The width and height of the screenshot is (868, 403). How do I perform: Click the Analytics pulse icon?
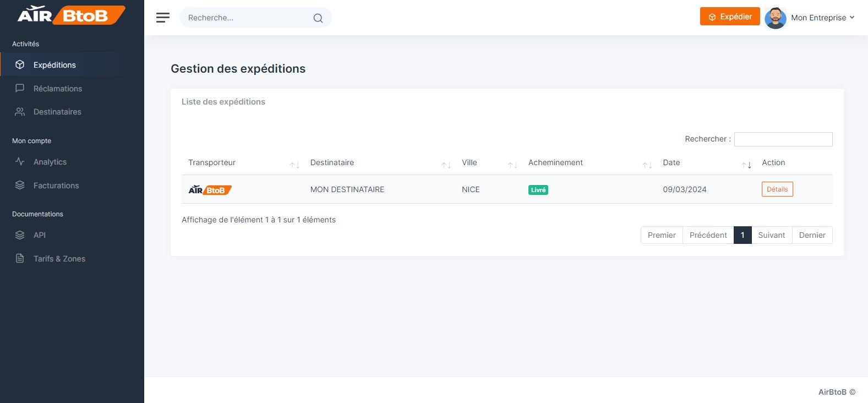[x=20, y=162]
